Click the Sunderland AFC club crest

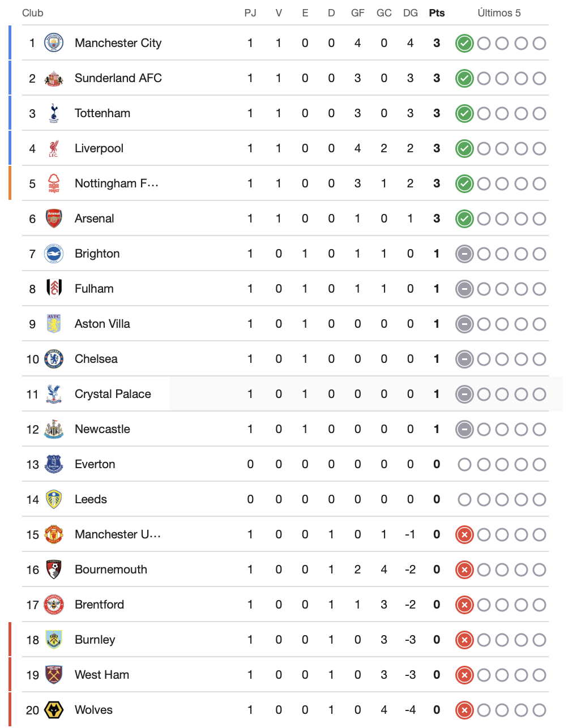[x=54, y=78]
